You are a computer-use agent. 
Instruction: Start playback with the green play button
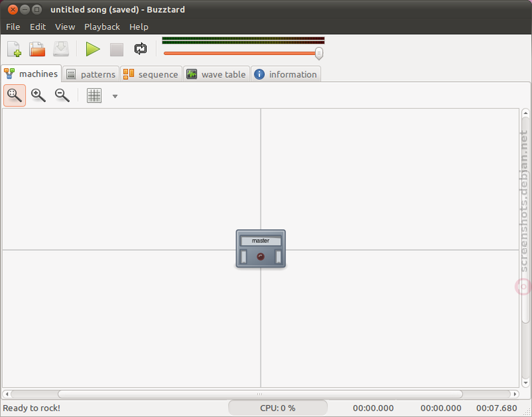click(x=92, y=49)
